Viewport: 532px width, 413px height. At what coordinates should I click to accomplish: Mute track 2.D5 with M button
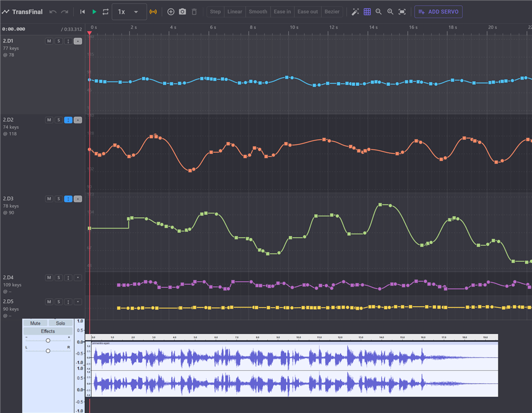coord(49,302)
